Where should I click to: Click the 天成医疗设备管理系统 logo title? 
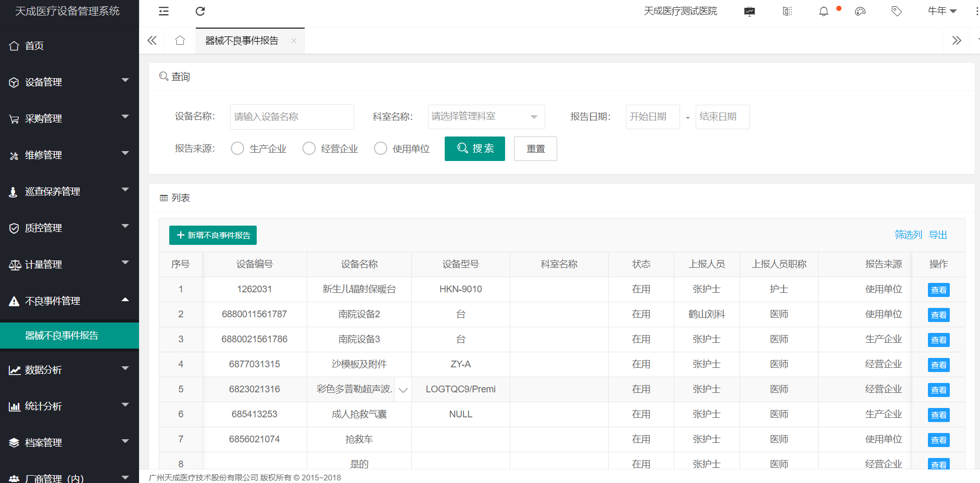(x=67, y=11)
